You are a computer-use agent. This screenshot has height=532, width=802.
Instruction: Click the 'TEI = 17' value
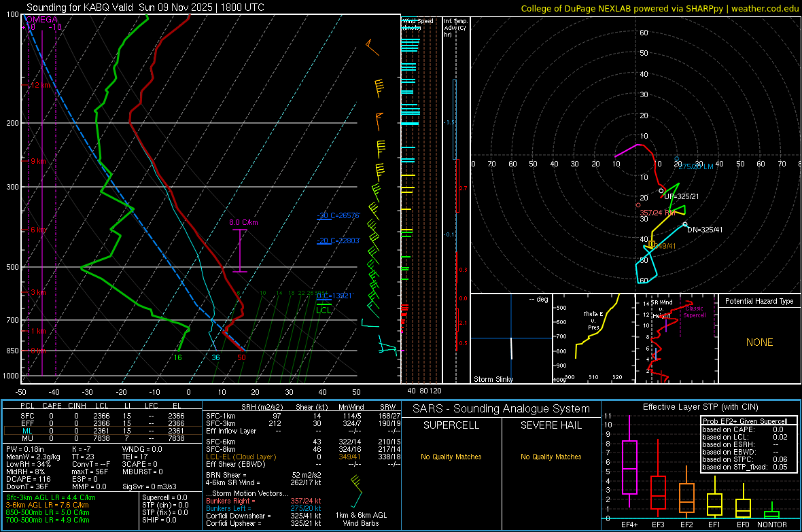pyautogui.click(x=135, y=457)
